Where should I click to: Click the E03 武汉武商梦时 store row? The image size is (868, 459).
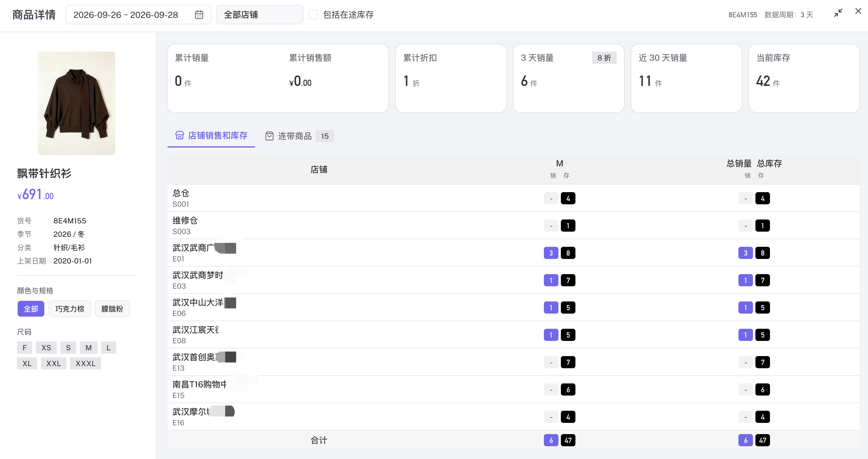point(513,280)
